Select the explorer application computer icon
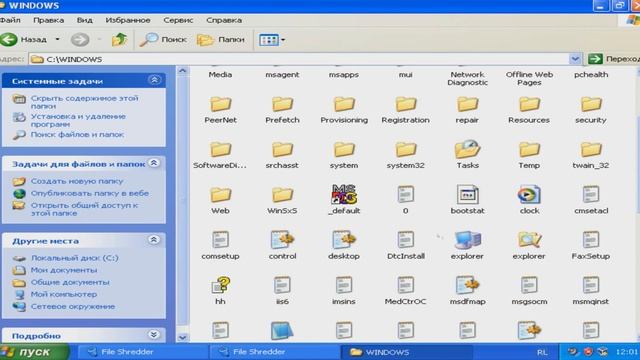 [x=467, y=240]
